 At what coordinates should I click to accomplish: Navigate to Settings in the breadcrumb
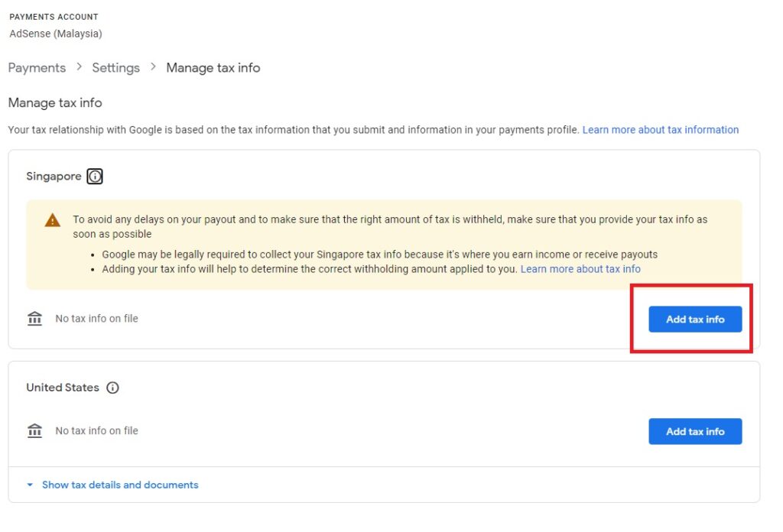click(115, 68)
